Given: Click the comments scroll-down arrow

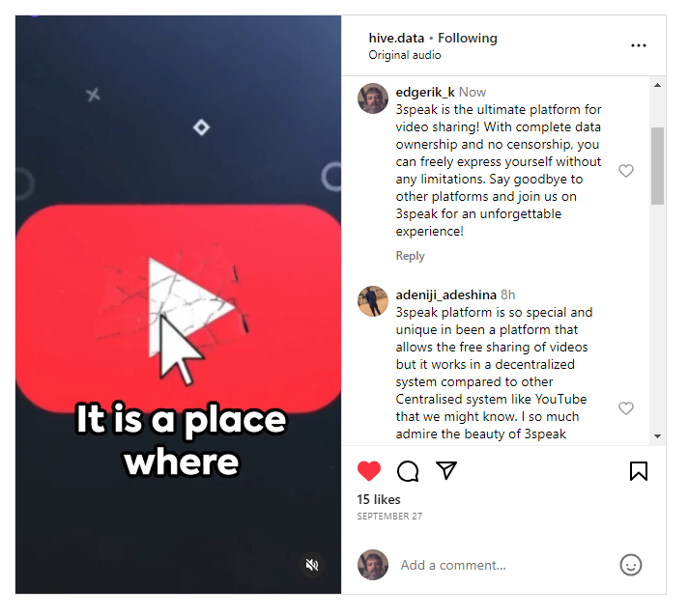Looking at the screenshot, I should click(657, 435).
